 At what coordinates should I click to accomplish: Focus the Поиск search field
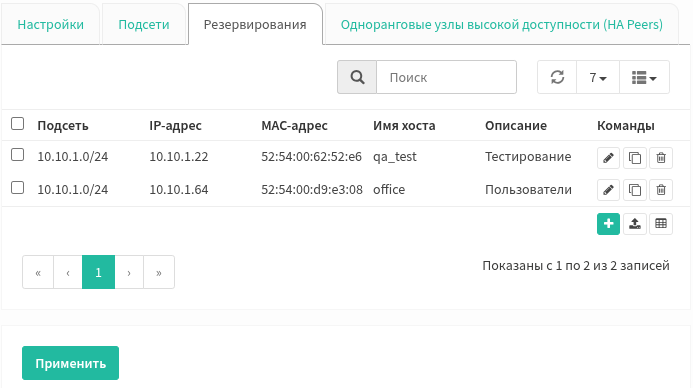click(x=446, y=77)
